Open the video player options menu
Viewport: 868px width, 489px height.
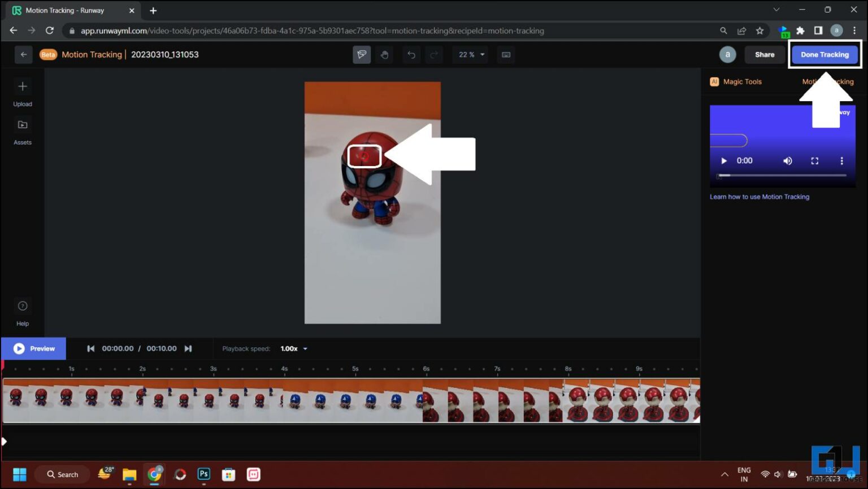click(x=841, y=160)
